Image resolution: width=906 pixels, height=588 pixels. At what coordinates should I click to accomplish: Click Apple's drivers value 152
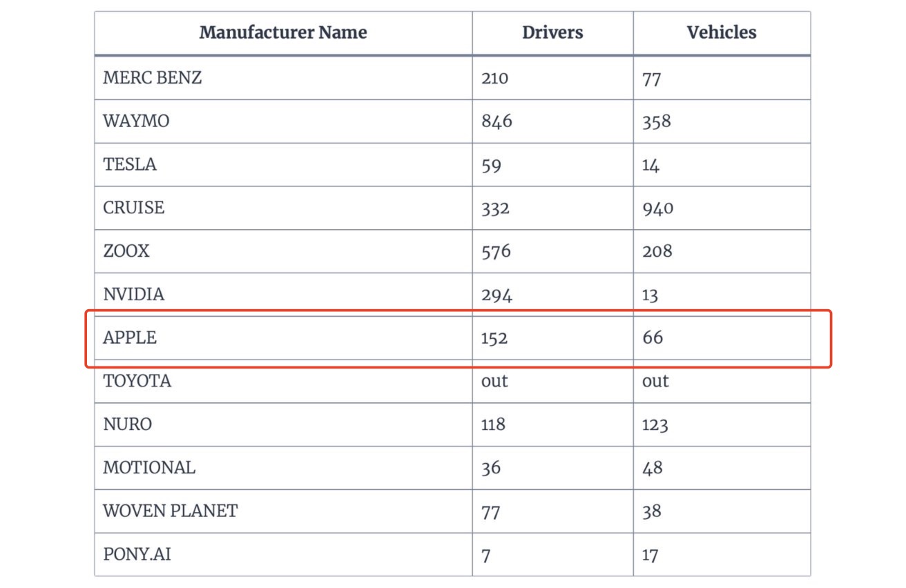[x=494, y=338]
